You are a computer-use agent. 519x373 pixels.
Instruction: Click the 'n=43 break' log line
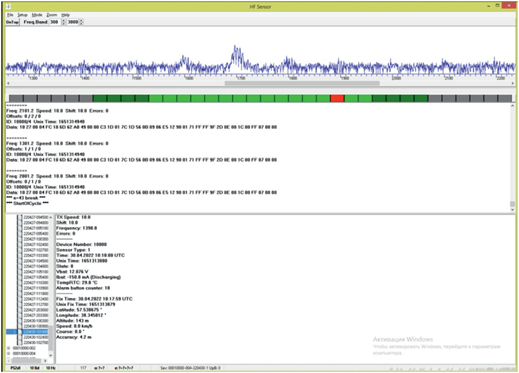coord(26,198)
